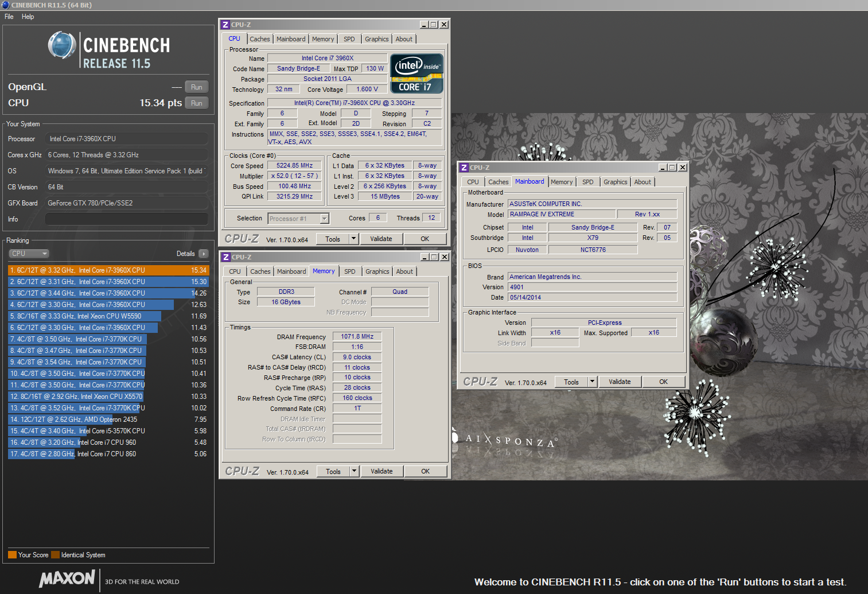Click the Info input field in Your System

(126, 219)
